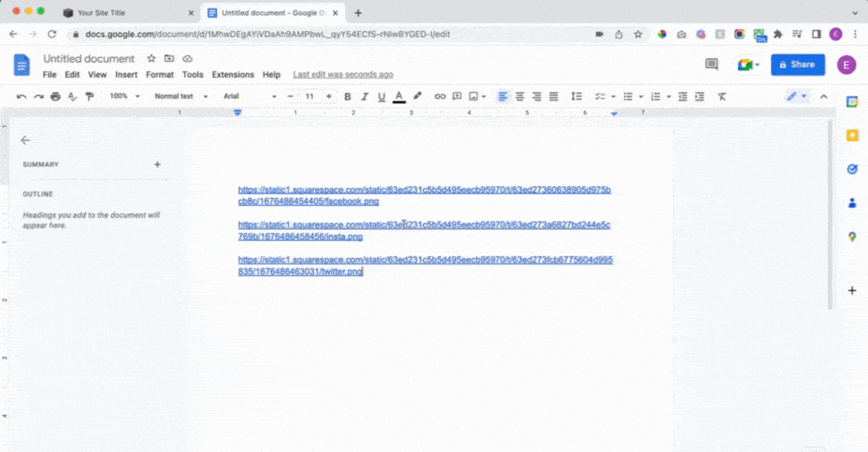This screenshot has height=452, width=868.
Task: Expand the Insert image dropdown arrow
Action: (x=484, y=97)
